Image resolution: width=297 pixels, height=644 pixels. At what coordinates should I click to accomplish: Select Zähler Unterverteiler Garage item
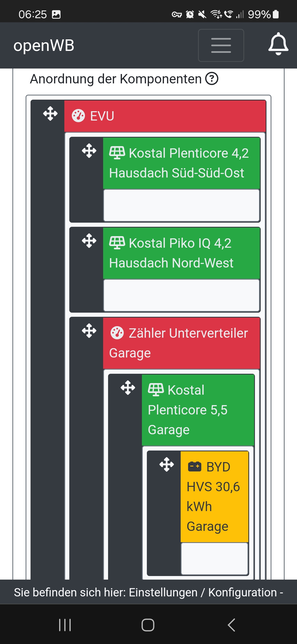[182, 343]
